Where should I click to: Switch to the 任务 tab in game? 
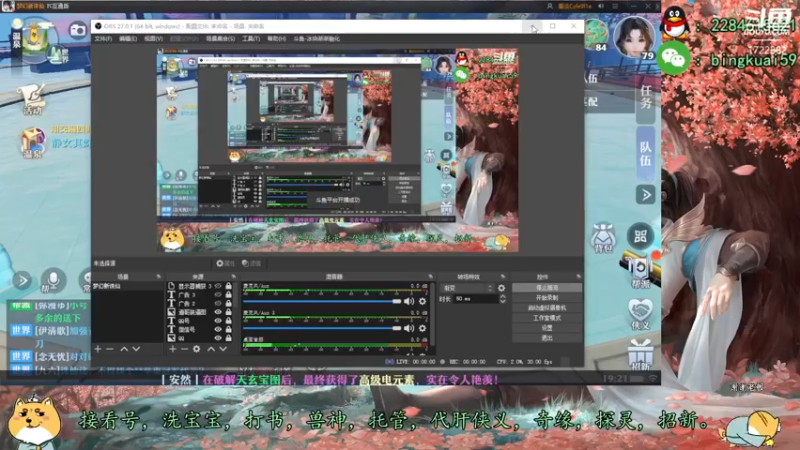coord(646,98)
